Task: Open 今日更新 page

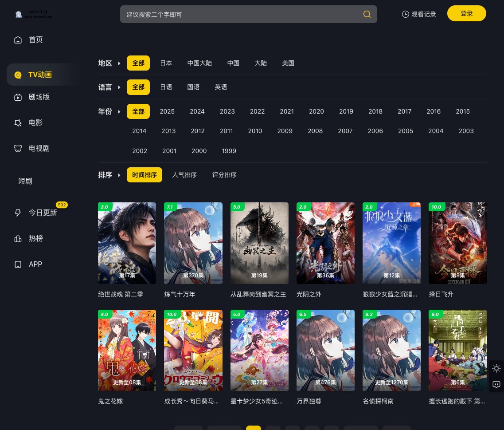Action: pos(43,213)
